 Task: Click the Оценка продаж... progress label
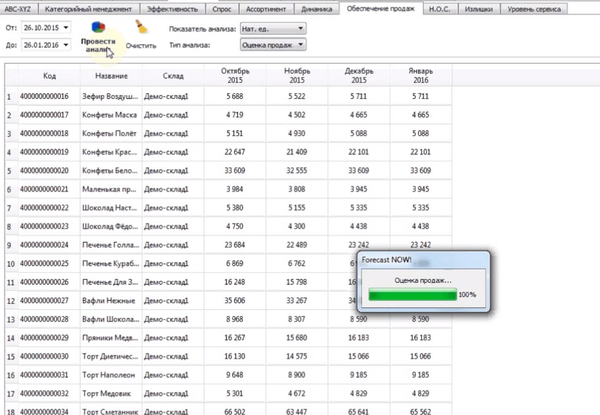(x=423, y=280)
